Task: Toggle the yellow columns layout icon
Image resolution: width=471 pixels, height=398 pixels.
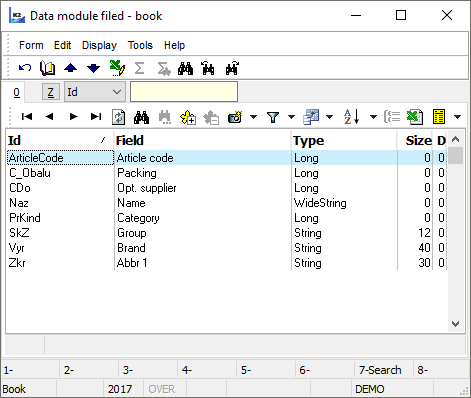Action: (x=439, y=117)
